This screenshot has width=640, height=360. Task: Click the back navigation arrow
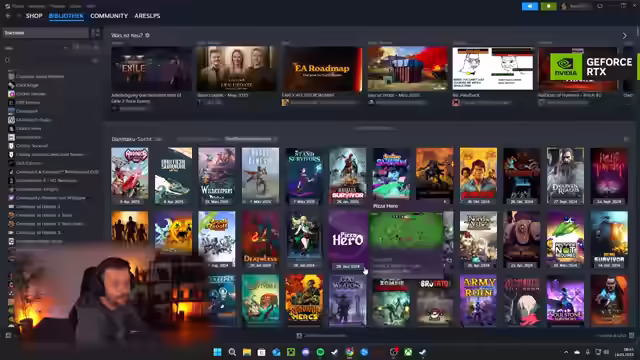coord(8,16)
